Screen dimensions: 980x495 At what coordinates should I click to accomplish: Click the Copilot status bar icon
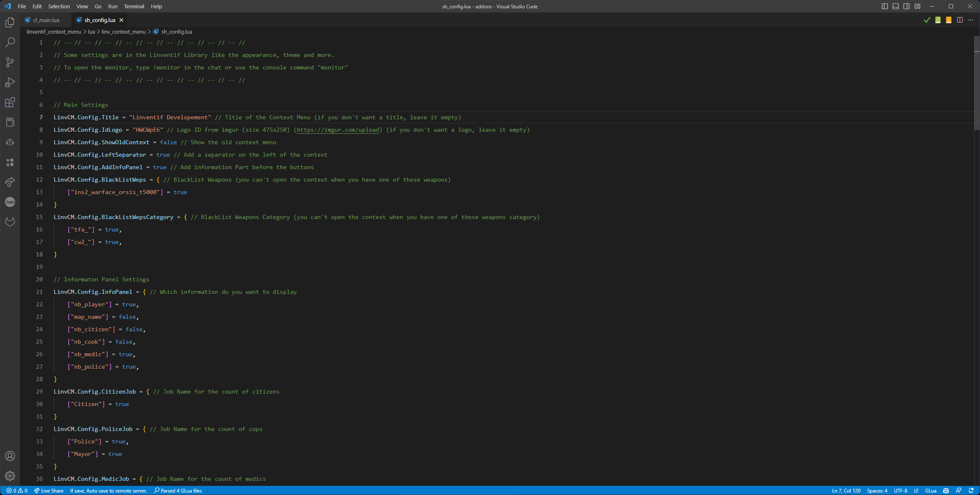[x=946, y=491]
